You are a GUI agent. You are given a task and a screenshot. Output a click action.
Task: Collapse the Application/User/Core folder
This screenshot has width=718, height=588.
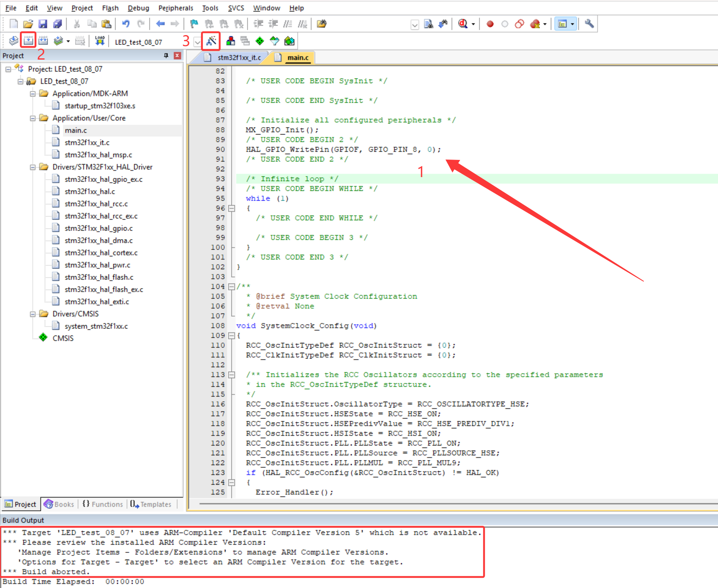tap(32, 118)
